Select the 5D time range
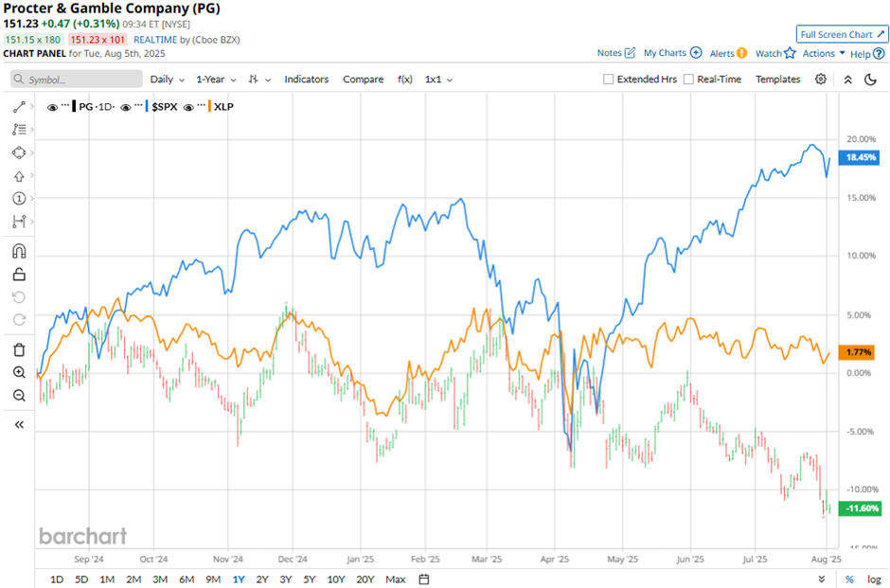 point(81,579)
